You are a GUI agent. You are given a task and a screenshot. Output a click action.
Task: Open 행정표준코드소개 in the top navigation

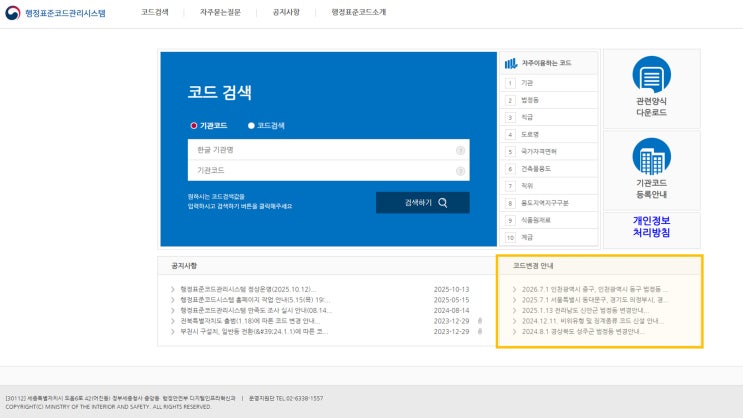359,12
